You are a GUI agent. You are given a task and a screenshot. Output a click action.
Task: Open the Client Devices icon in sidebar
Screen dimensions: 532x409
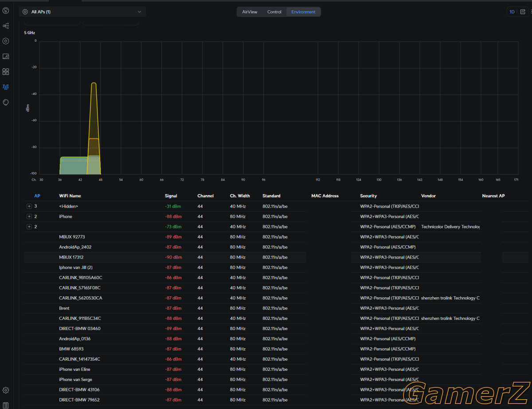[x=6, y=56]
